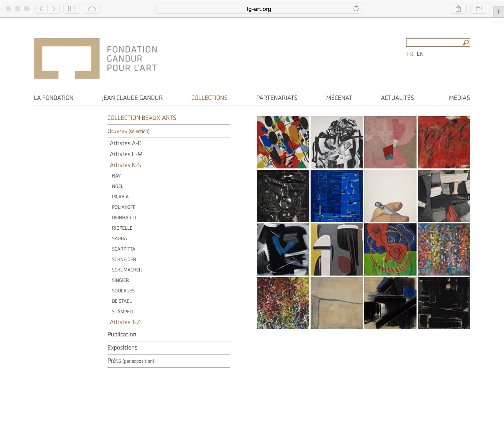The height and width of the screenshot is (428, 504).
Task: Open the SOULAGES artist link
Action: [x=123, y=291]
